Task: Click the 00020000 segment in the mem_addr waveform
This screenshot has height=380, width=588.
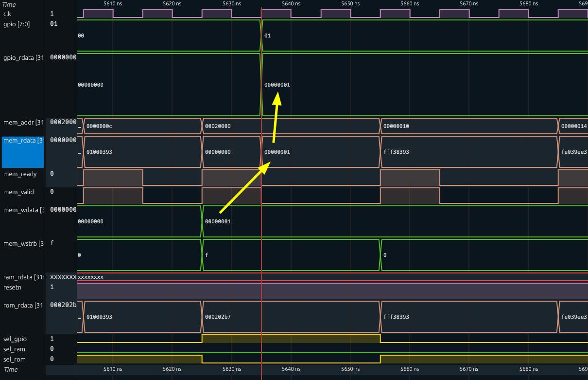Action: pos(218,126)
